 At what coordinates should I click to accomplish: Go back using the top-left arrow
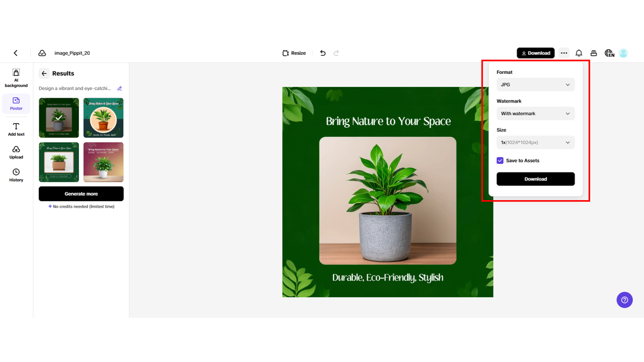(16, 53)
